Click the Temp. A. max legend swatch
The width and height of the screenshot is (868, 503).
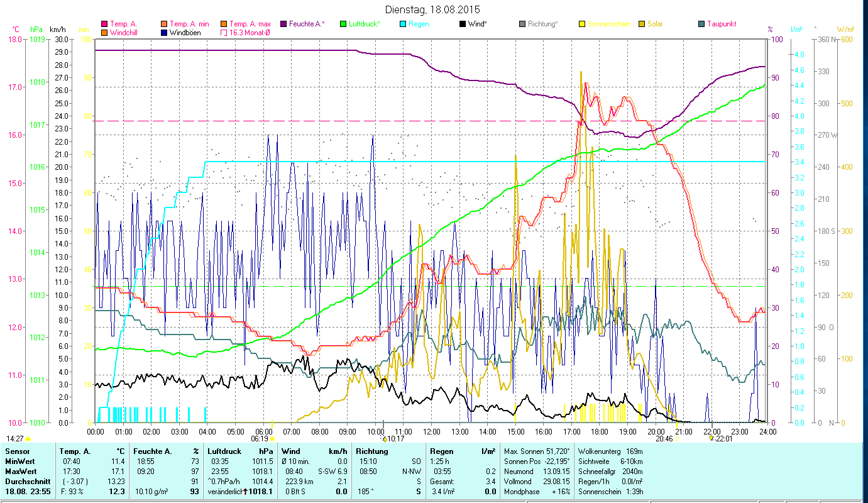[224, 24]
